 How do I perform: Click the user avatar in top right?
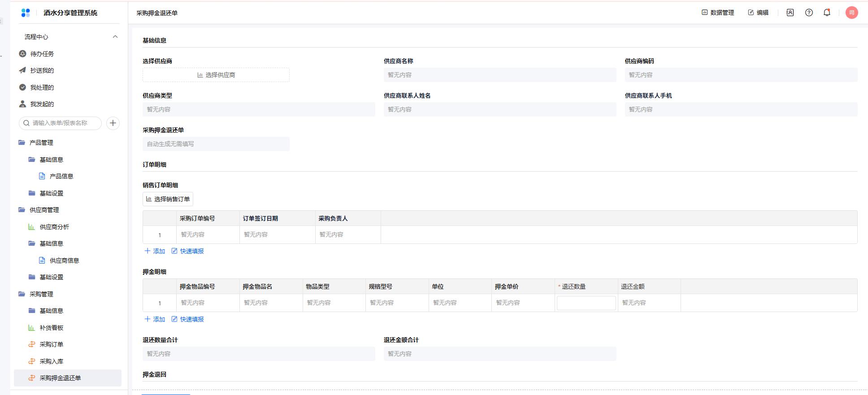pos(852,13)
